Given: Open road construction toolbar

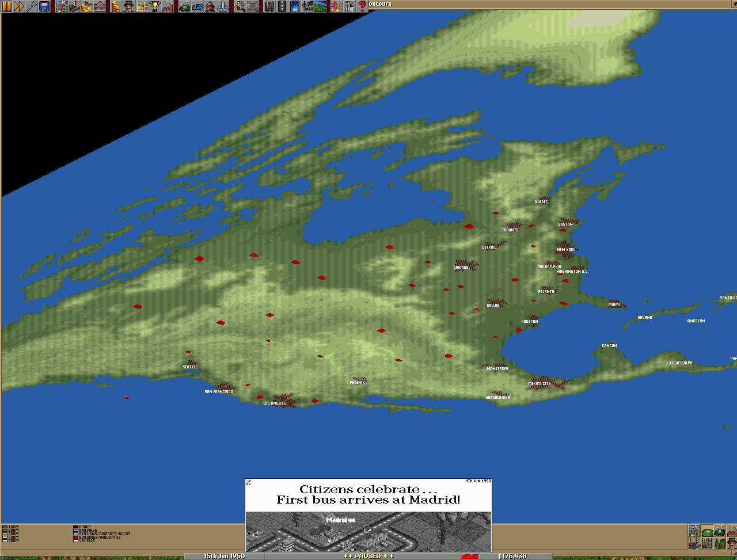Looking at the screenshot, I should click(x=282, y=6).
